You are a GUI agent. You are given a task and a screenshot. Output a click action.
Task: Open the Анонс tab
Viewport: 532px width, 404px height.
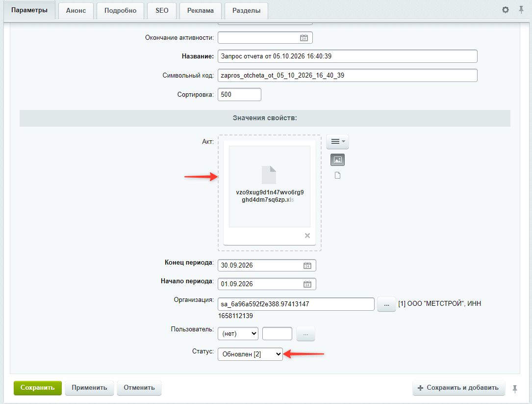pos(76,10)
